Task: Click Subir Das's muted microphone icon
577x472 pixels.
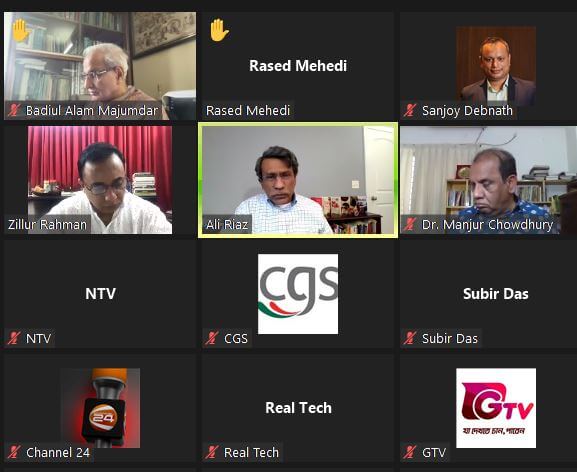Action: [x=410, y=338]
